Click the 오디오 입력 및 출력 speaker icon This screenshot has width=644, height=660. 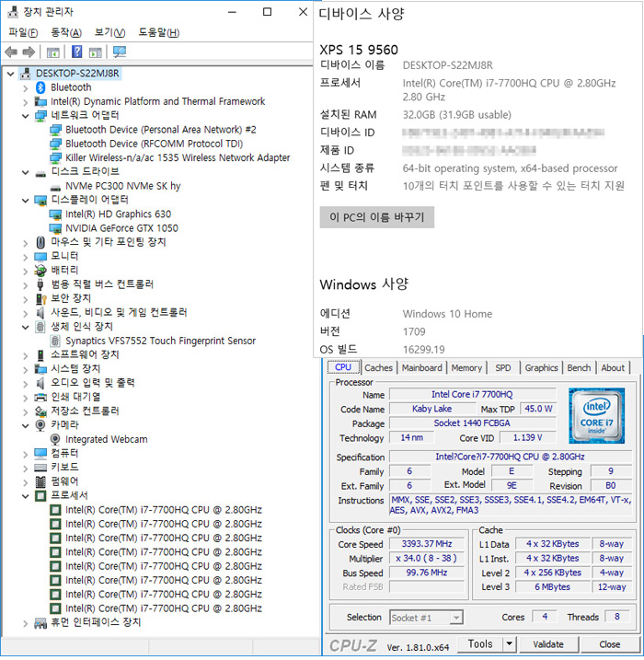(x=40, y=383)
